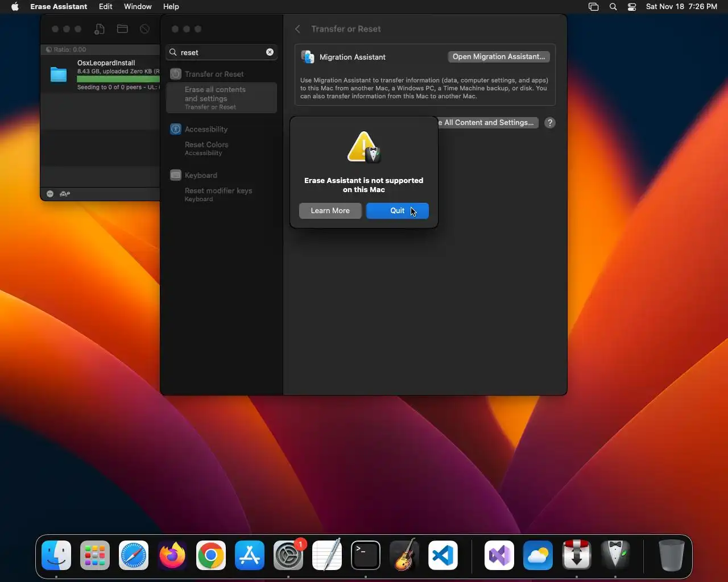Image resolution: width=728 pixels, height=582 pixels.
Task: Click the warning icon in the dialog
Action: 364,147
